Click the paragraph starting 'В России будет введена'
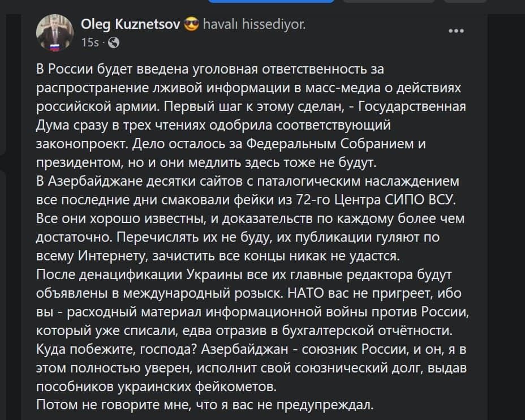Screen dimensions: 525x420 pos(251,116)
